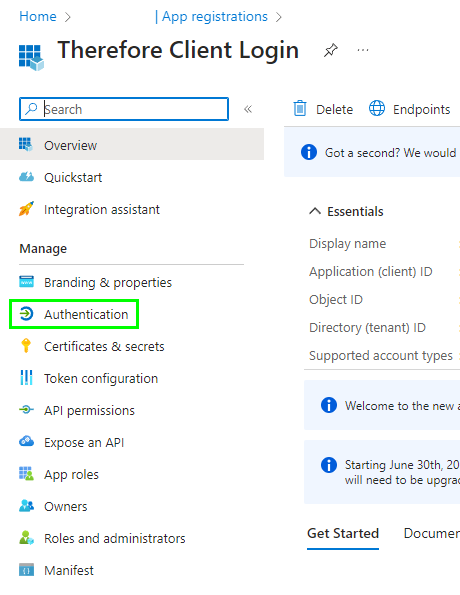Image resolution: width=460 pixels, height=595 pixels.
Task: Click the Object ID label
Action: point(336,300)
